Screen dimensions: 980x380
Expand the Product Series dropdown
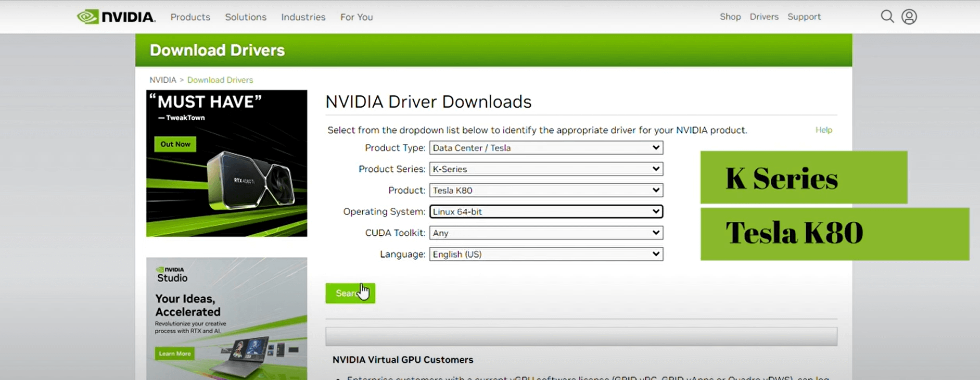tap(545, 169)
